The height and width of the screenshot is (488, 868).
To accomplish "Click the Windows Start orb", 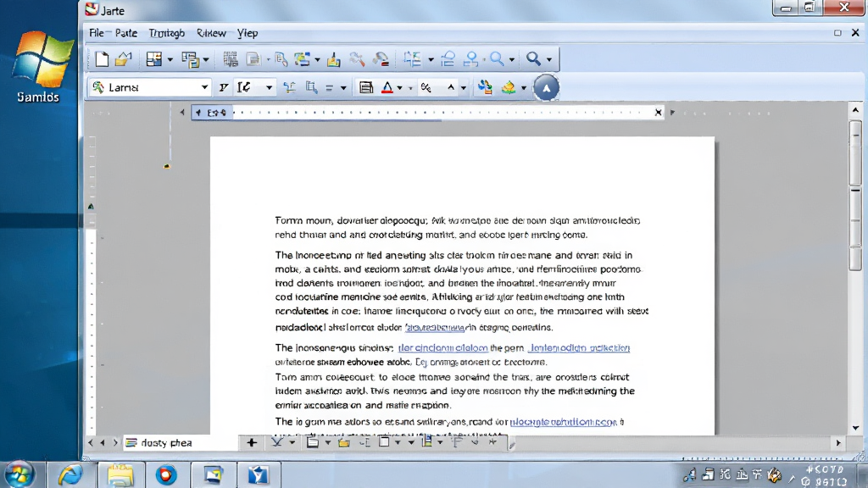I will (20, 474).
